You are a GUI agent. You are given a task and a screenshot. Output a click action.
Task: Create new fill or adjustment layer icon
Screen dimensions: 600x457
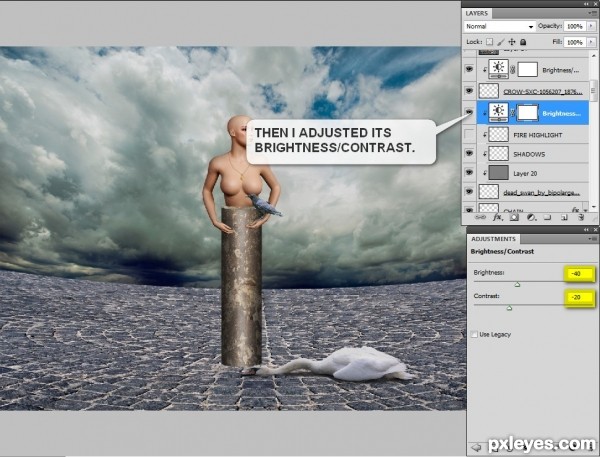[x=531, y=217]
